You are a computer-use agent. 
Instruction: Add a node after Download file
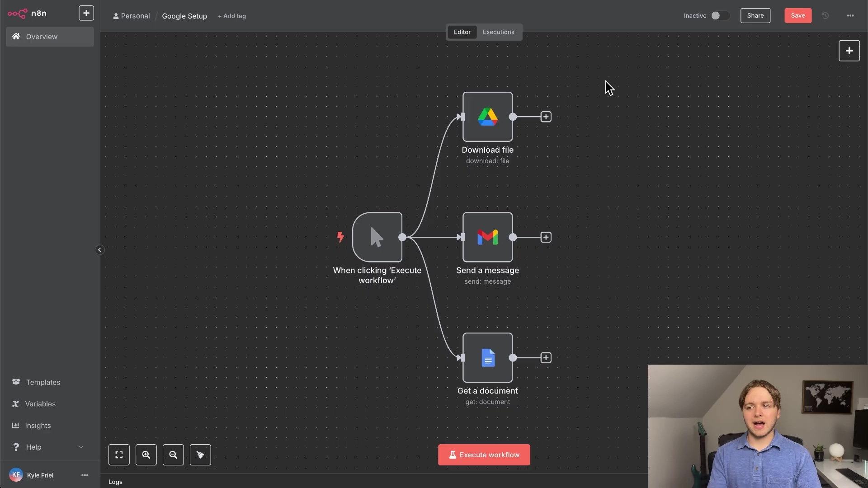[x=546, y=117]
